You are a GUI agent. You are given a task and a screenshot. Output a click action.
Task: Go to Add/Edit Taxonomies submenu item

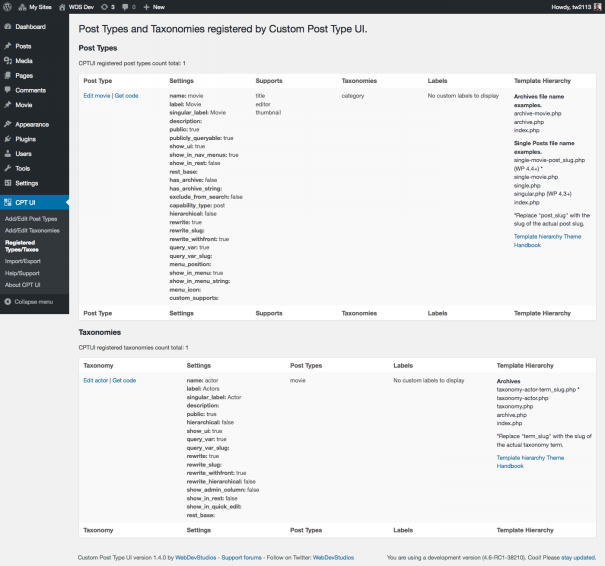pyautogui.click(x=32, y=230)
